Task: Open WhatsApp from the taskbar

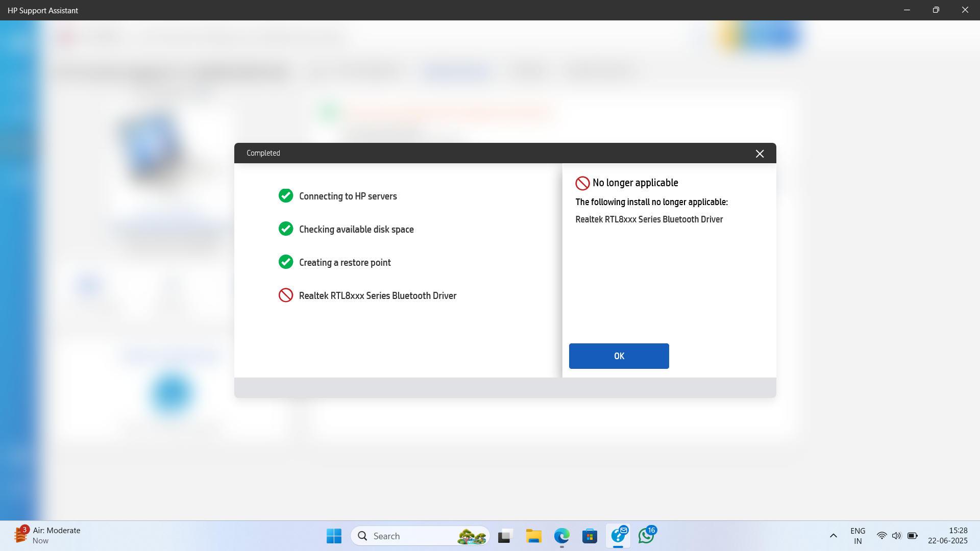Action: click(646, 536)
